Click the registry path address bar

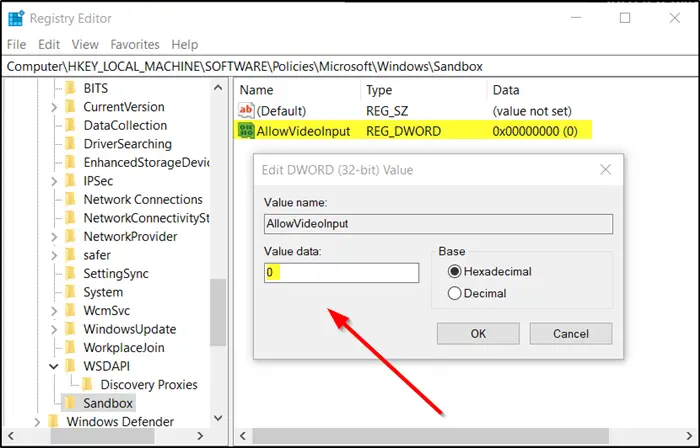pos(350,66)
